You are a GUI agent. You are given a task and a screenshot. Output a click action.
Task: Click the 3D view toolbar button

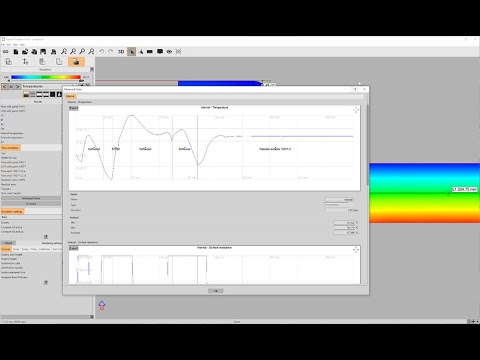pyautogui.click(x=121, y=52)
